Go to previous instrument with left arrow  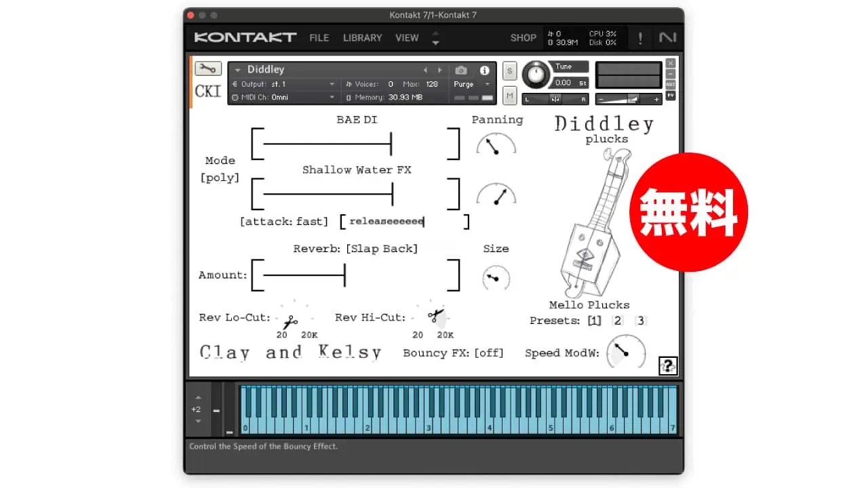pos(425,70)
